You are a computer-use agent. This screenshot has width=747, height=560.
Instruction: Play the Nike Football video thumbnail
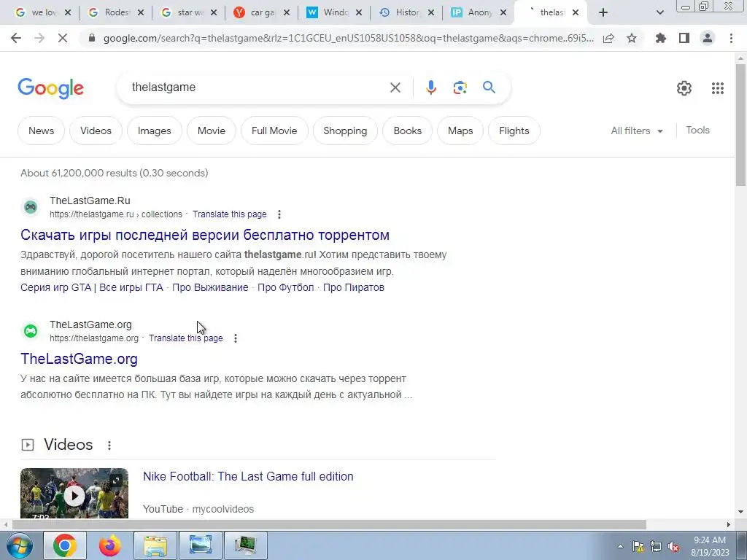(74, 494)
